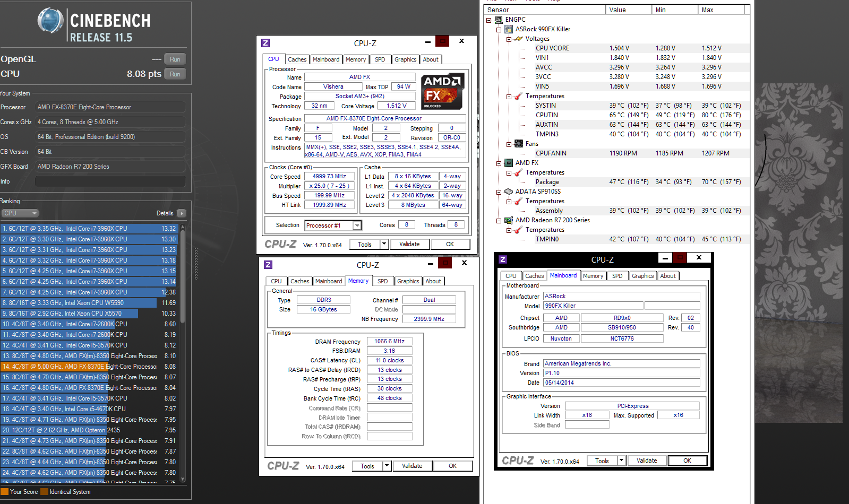Click OK in the top CPU-Z window
This screenshot has height=504, width=849.
click(x=450, y=244)
